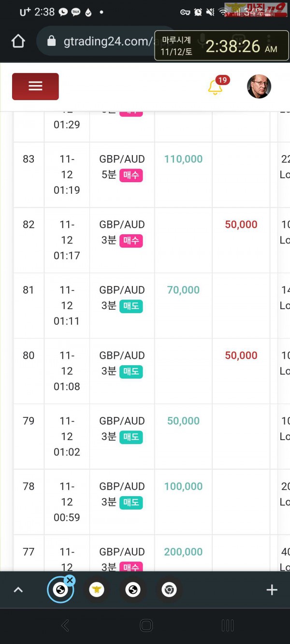Switch to the Chrome icon tab
290x644 pixels.
point(169,589)
